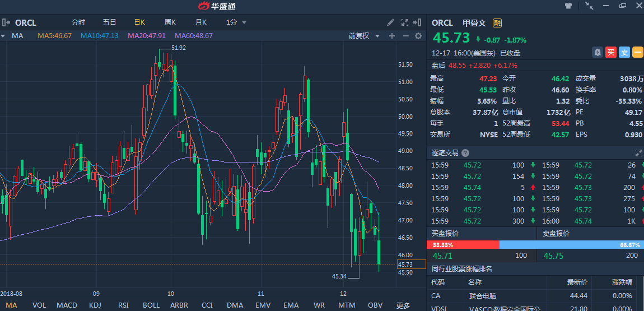Expand the chart to fullscreen
Image resolution: width=644 pixels, height=311 pixels.
pos(404,22)
